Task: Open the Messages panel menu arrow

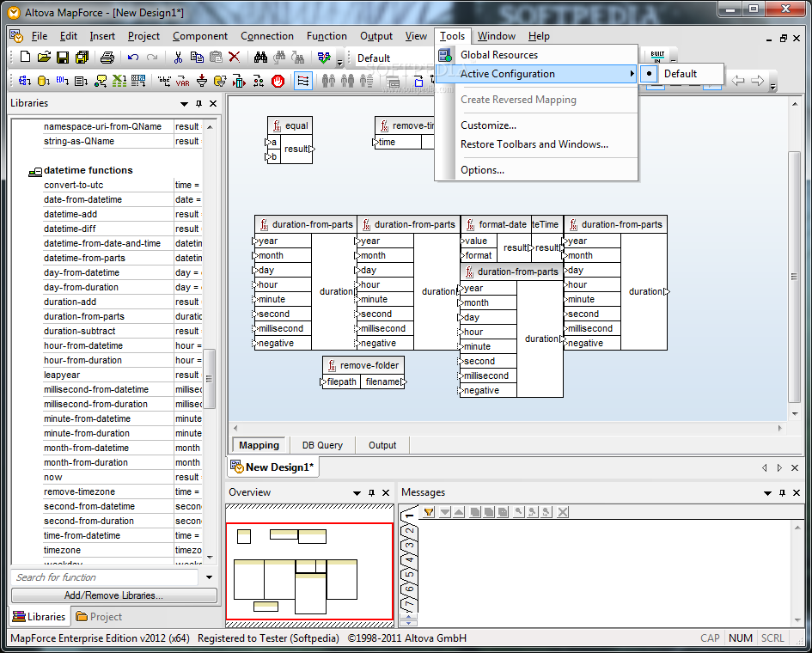Action: coord(767,493)
